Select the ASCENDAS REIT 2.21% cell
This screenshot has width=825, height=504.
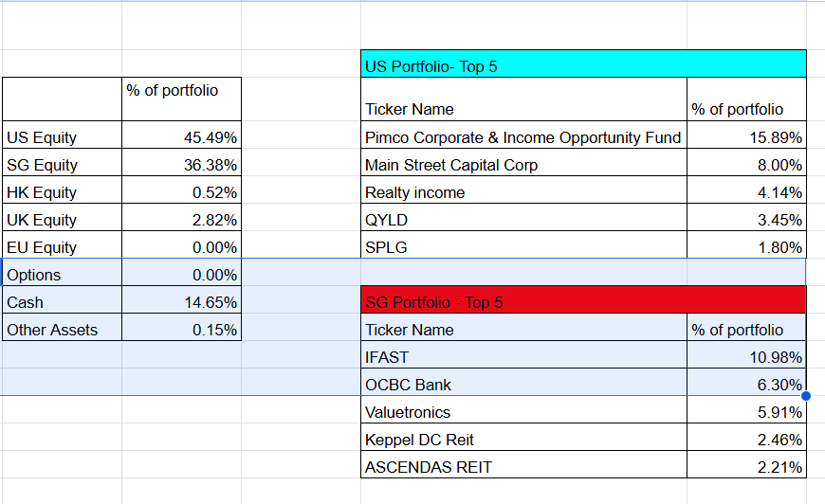746,467
